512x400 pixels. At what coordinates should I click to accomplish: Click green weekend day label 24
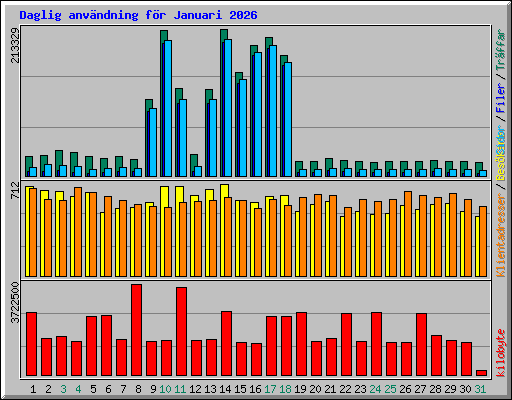point(375,389)
